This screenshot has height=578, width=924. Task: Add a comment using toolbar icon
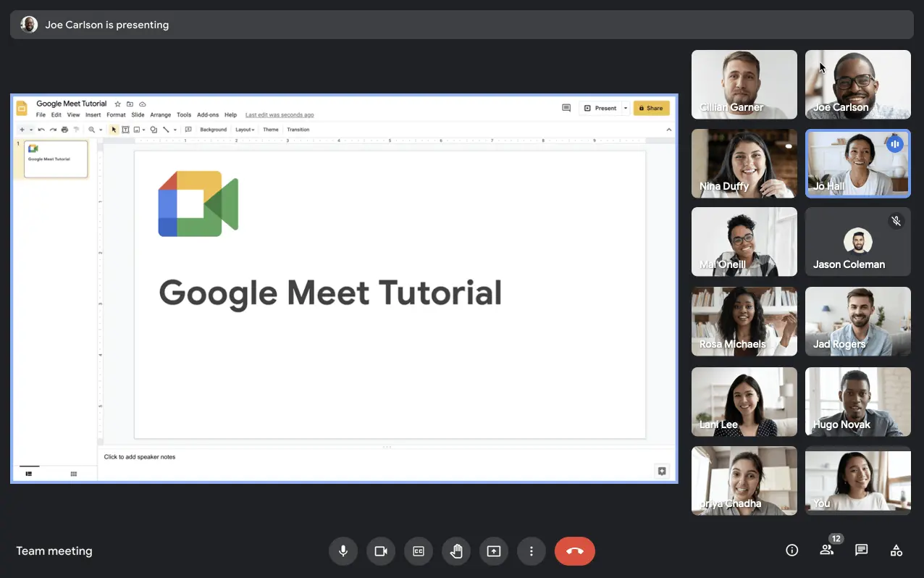[188, 130]
